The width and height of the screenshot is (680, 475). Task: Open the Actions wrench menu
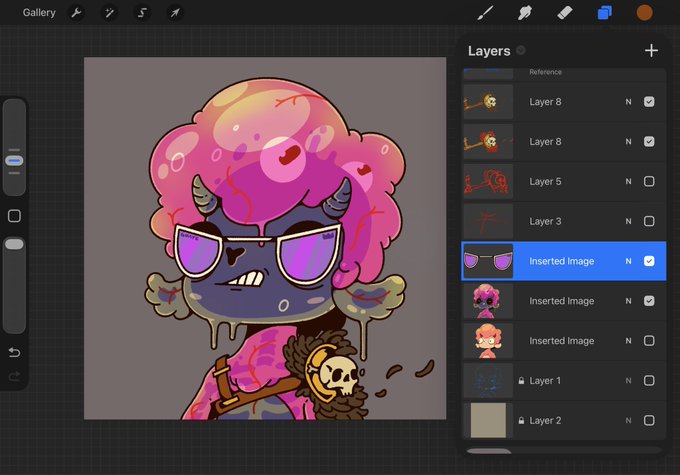(x=76, y=13)
